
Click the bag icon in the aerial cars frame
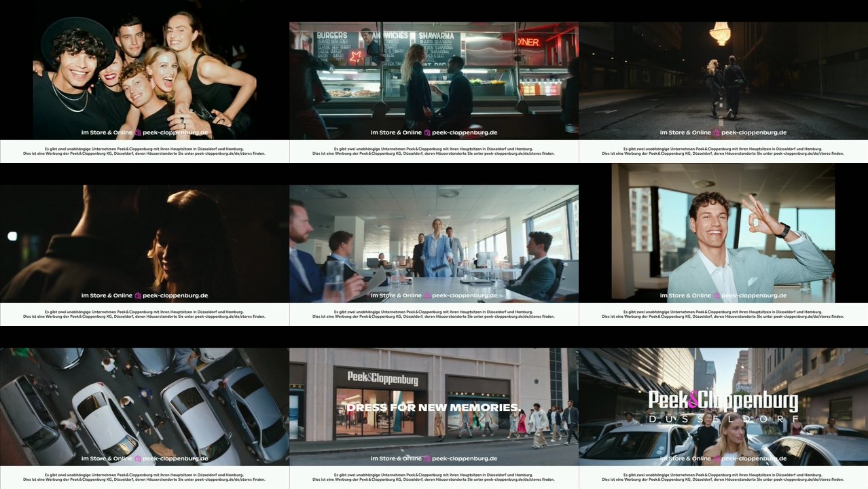(x=138, y=458)
